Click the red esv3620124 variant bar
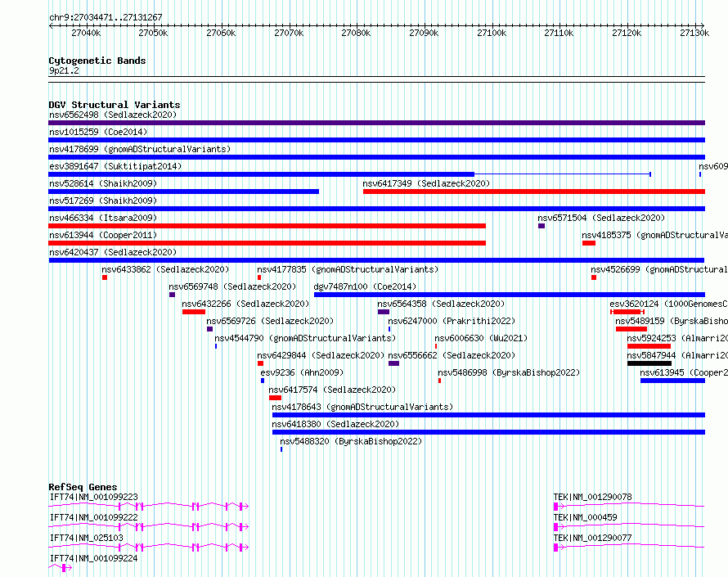The image size is (728, 577). [627, 312]
